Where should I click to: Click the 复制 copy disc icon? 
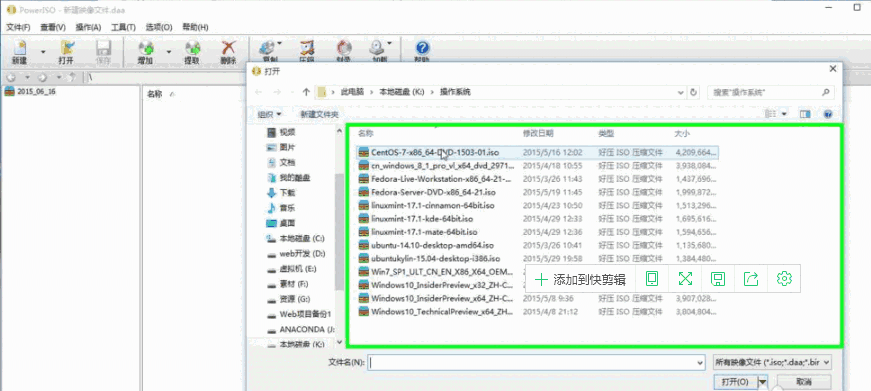[x=268, y=49]
